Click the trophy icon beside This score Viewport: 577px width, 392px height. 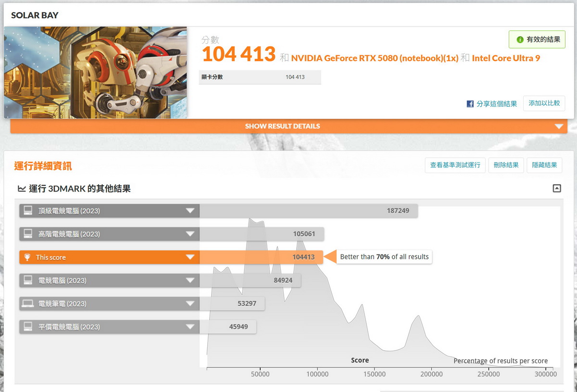point(28,257)
